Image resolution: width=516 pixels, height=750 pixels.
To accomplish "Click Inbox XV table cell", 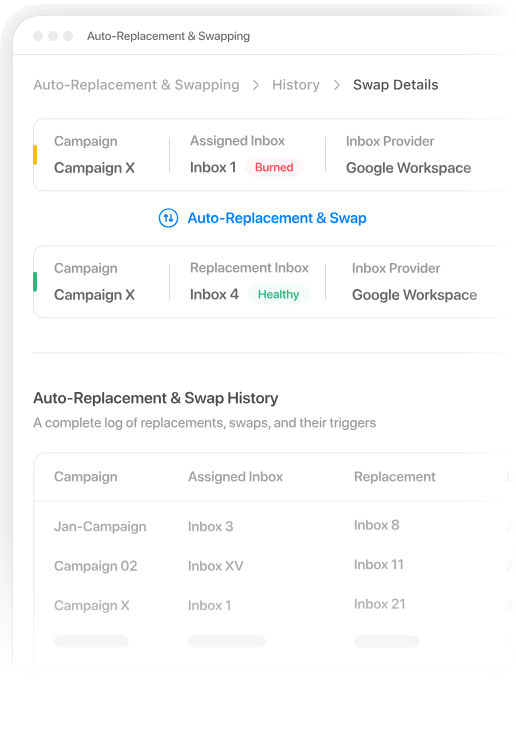I will tap(216, 566).
